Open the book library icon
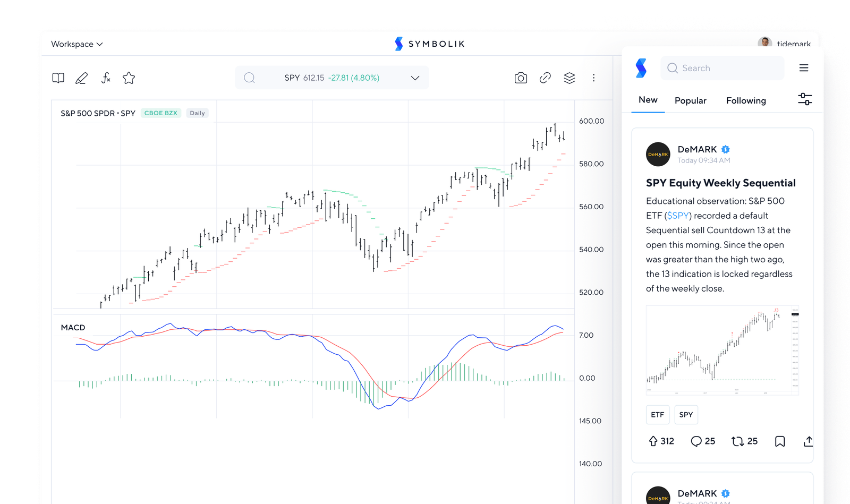 (x=58, y=78)
